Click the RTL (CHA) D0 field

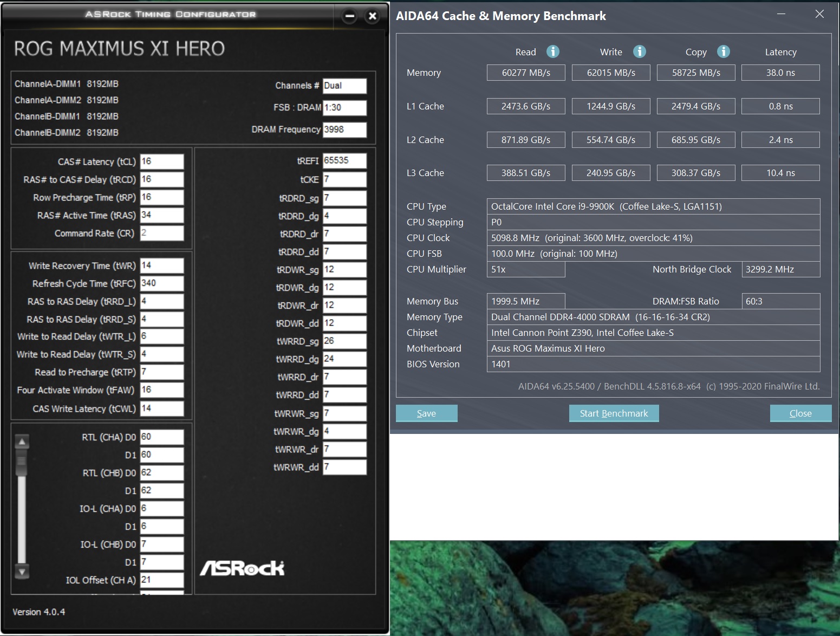coord(162,437)
